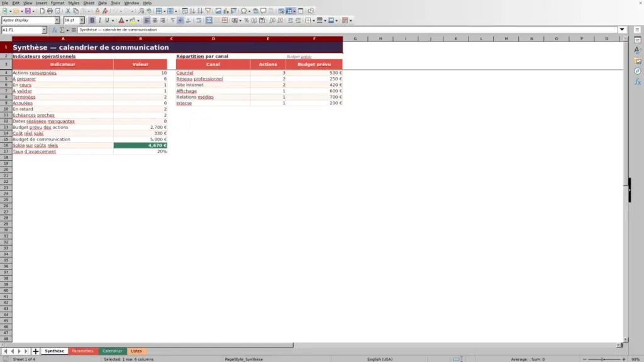Expand the formula bar with the arrow
Viewport: 644px width, 362px height.
622,30
